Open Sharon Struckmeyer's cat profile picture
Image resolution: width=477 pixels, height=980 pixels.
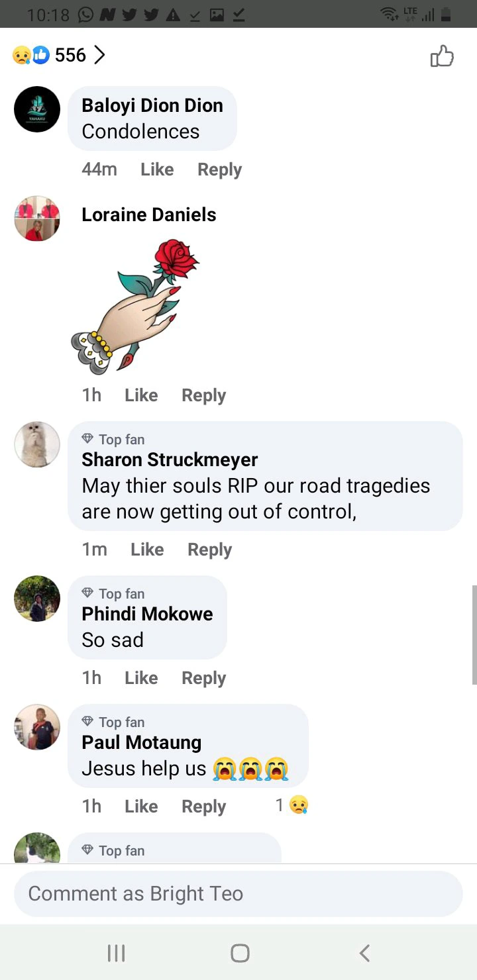(x=37, y=444)
